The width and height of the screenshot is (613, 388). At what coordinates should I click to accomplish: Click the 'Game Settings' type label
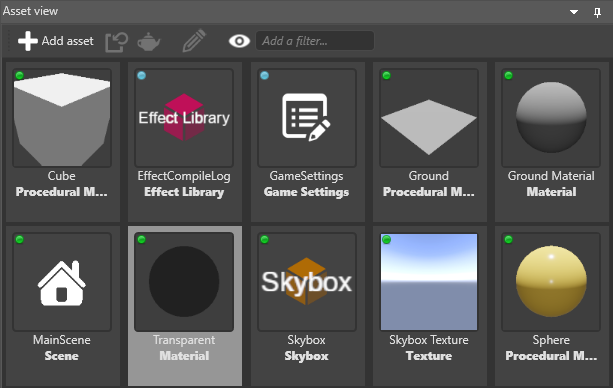(x=306, y=192)
